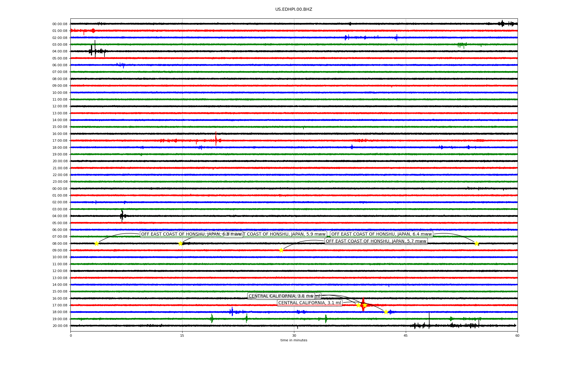Click the leftmost yellow star on the lower 17:00:08 red trace
Viewport: 588px width, 368px height.
(x=358, y=305)
